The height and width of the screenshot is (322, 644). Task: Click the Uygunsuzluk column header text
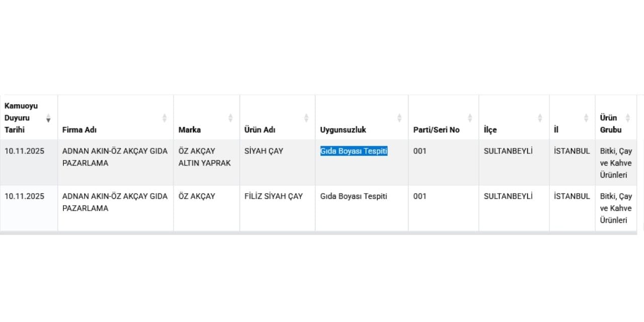(343, 130)
